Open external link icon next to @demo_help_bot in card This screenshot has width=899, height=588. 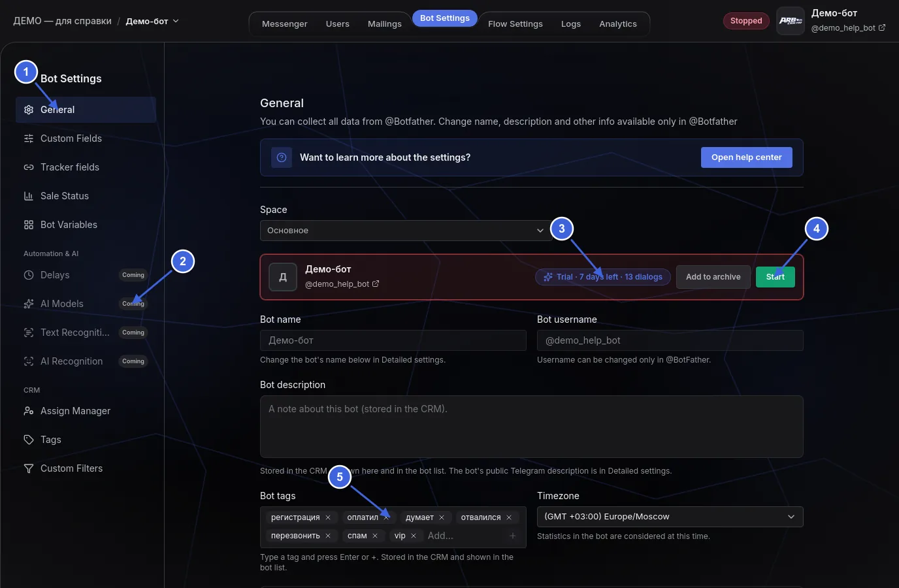tap(376, 284)
